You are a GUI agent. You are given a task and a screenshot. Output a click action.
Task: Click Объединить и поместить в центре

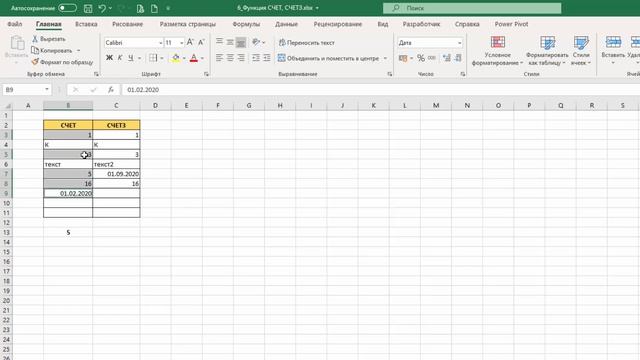coord(329,58)
